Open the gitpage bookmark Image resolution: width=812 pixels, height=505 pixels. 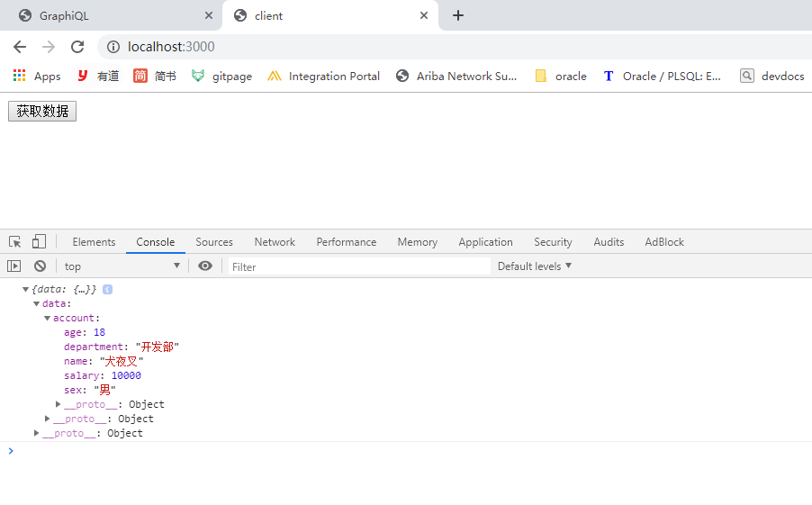[221, 77]
